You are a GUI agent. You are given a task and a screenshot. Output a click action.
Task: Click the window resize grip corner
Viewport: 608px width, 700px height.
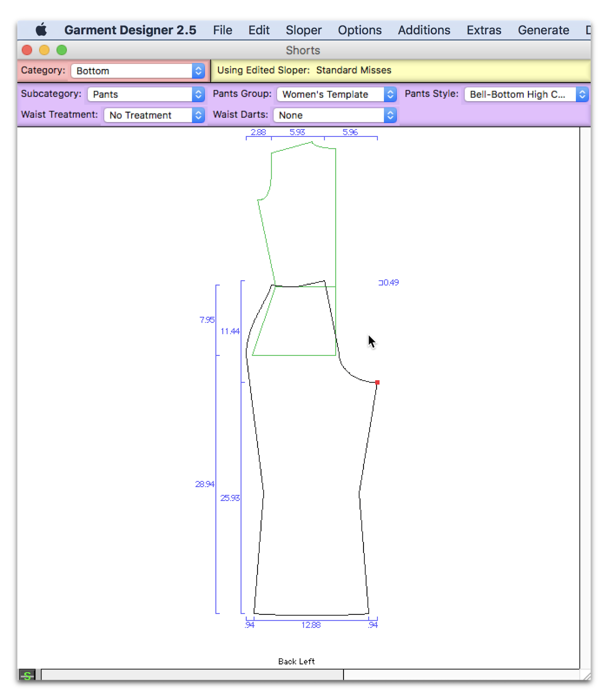pos(586,675)
